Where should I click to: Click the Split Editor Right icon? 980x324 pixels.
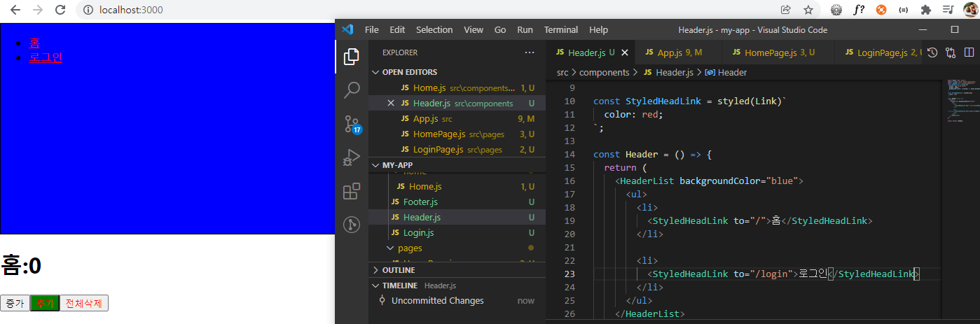[969, 52]
